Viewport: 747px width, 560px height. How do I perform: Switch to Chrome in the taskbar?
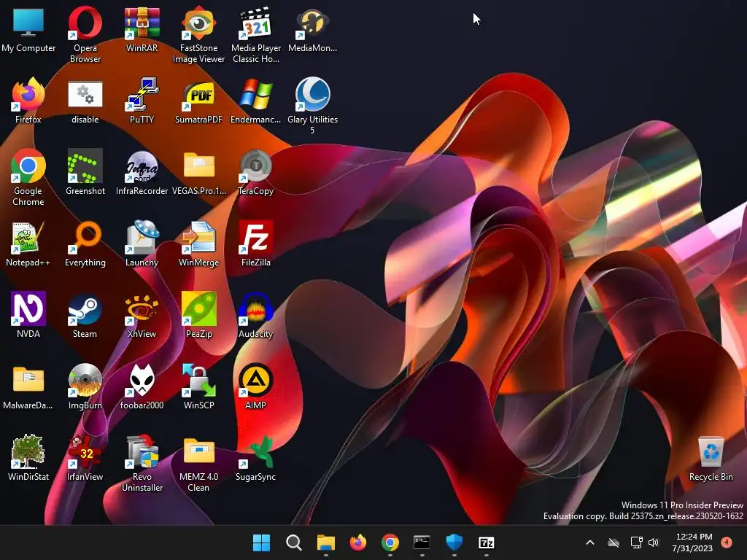point(390,542)
